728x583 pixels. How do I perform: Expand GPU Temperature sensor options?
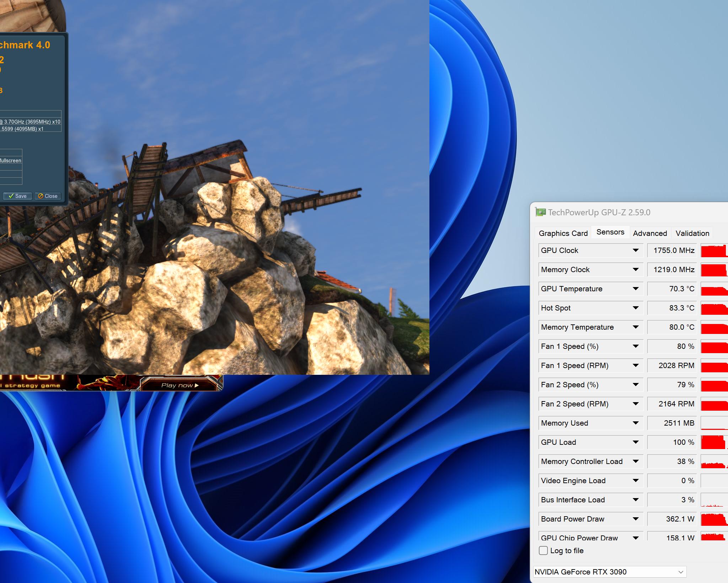tap(636, 289)
